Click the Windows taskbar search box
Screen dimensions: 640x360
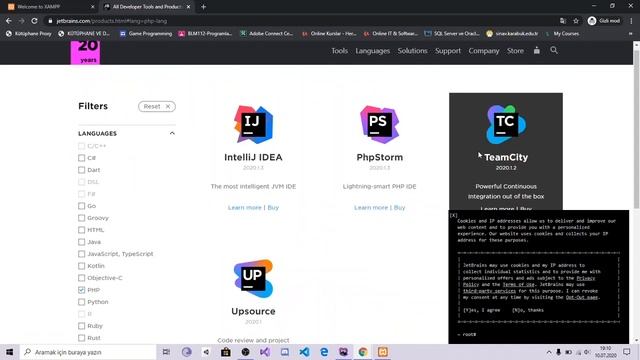pyautogui.click(x=88, y=352)
